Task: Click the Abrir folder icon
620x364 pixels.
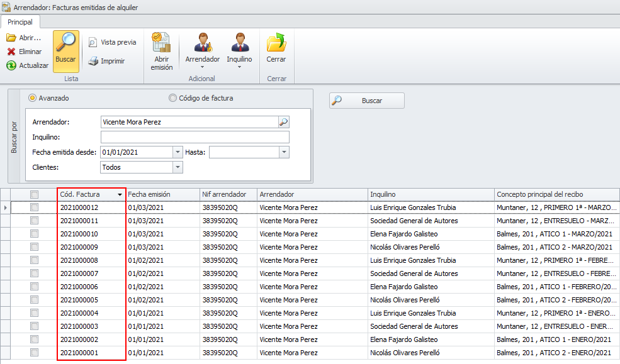Action: (11, 38)
